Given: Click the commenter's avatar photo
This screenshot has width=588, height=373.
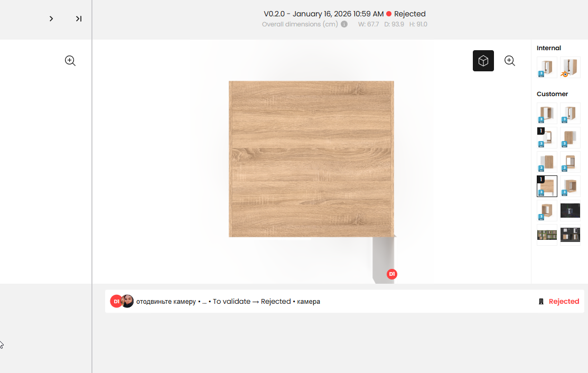Looking at the screenshot, I should point(127,301).
